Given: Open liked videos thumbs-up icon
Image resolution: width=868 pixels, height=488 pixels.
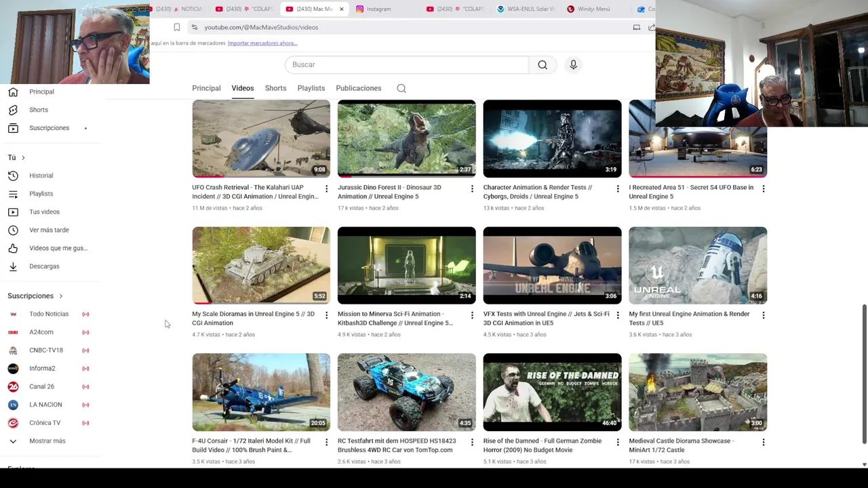Looking at the screenshot, I should click(13, 248).
